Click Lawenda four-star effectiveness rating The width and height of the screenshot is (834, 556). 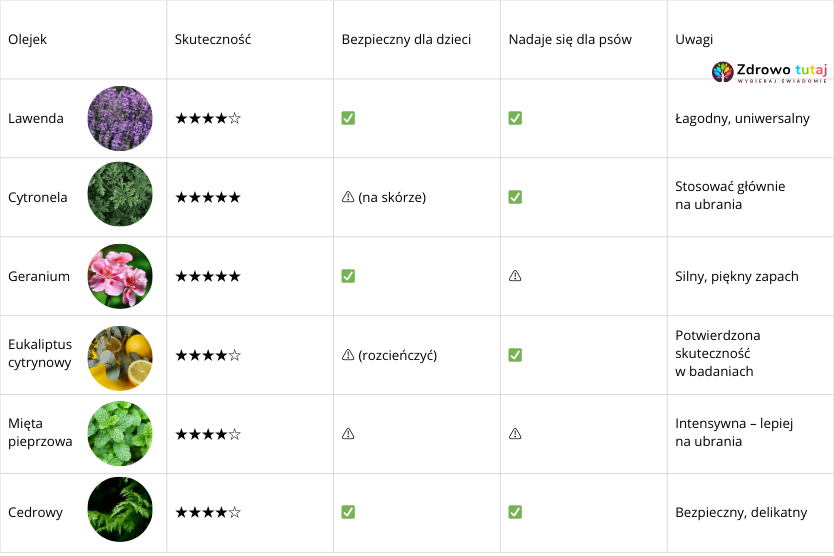(208, 118)
